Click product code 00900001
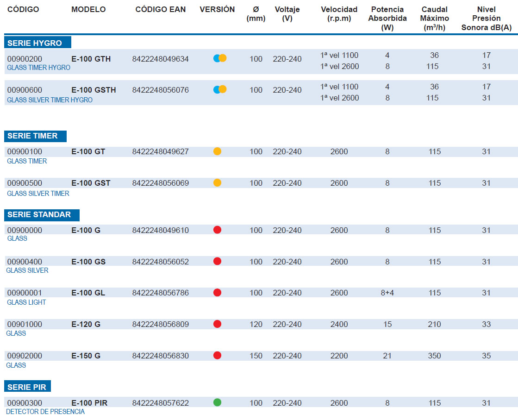The image size is (518, 420). (25, 293)
